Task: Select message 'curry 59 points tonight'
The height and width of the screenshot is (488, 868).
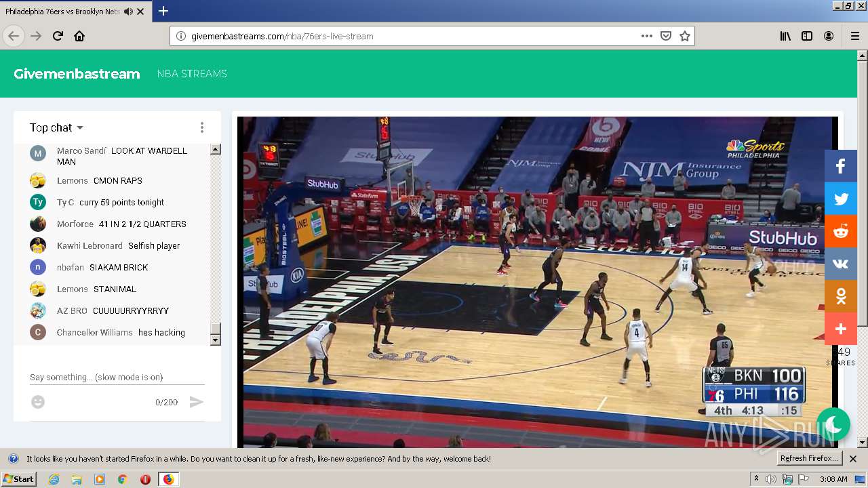Action: click(122, 203)
